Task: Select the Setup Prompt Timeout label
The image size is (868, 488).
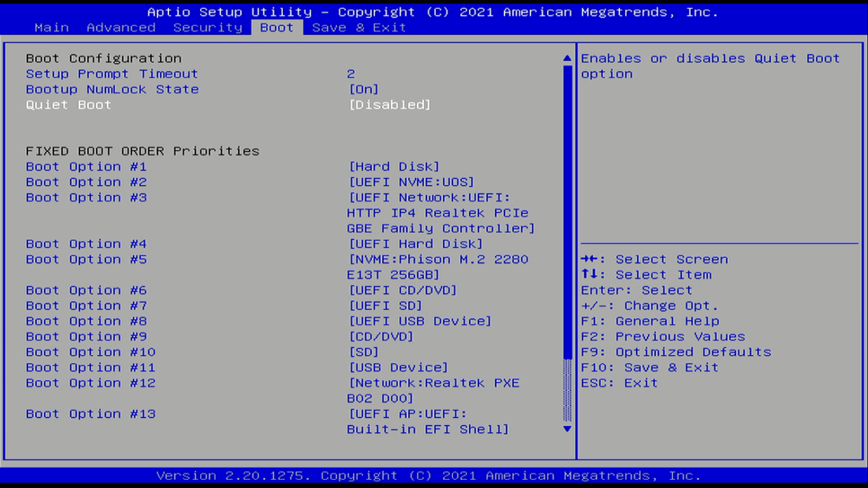Action: 112,74
